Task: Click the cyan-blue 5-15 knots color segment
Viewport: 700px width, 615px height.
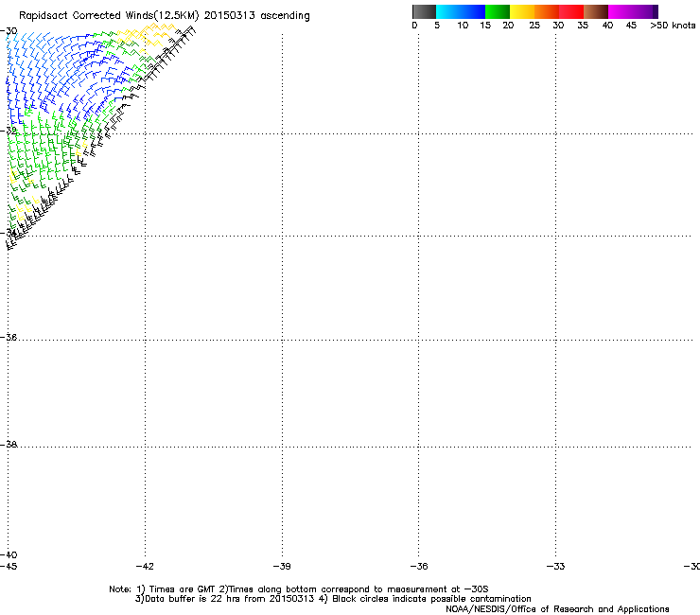Action: pos(461,11)
